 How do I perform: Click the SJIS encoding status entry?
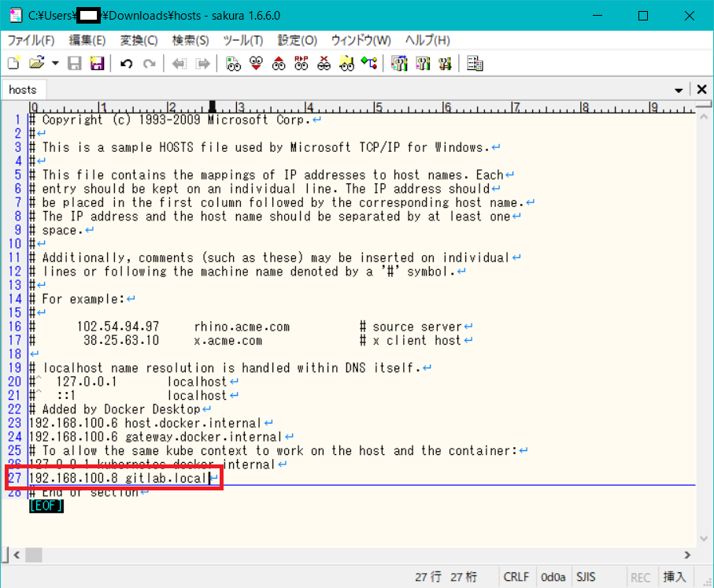pos(586,577)
